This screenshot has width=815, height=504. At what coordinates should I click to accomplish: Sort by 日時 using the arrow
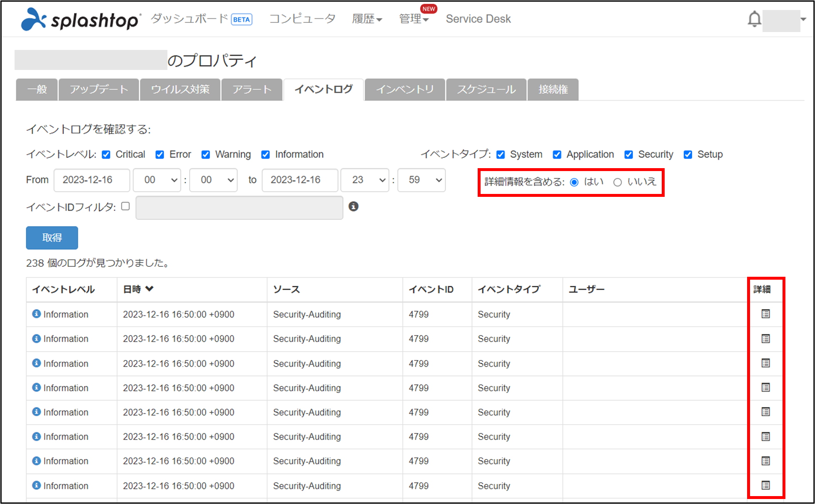[150, 289]
